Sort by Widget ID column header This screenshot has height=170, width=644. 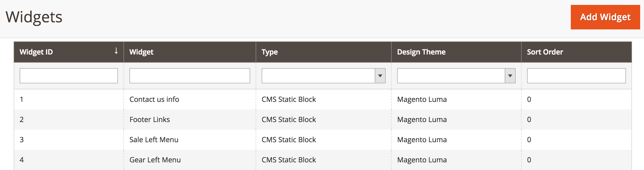(x=36, y=52)
